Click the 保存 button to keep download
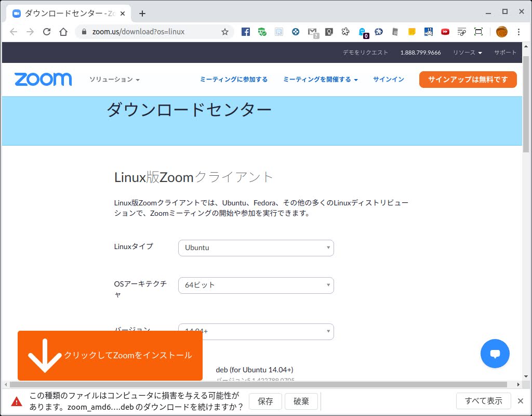532x416 pixels. (265, 401)
